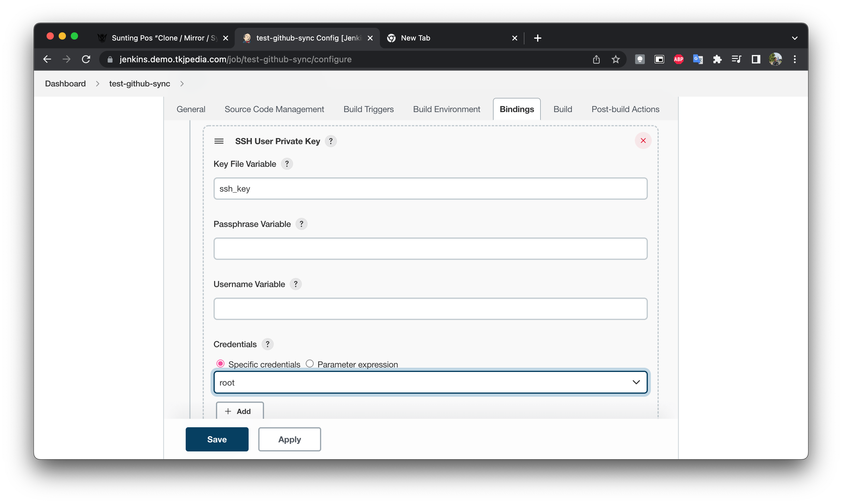
Task: Open help for Username Variable
Action: point(295,284)
